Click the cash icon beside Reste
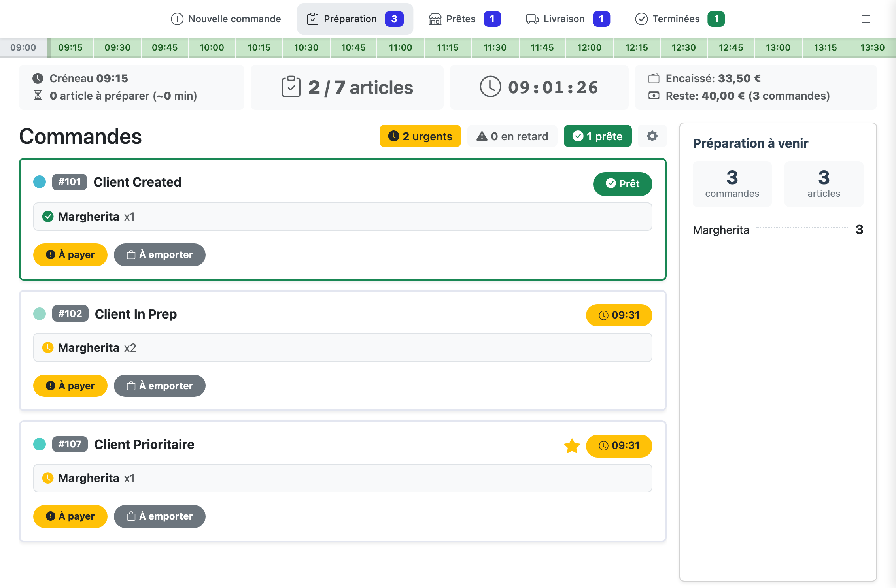The width and height of the screenshot is (896, 588). [654, 95]
